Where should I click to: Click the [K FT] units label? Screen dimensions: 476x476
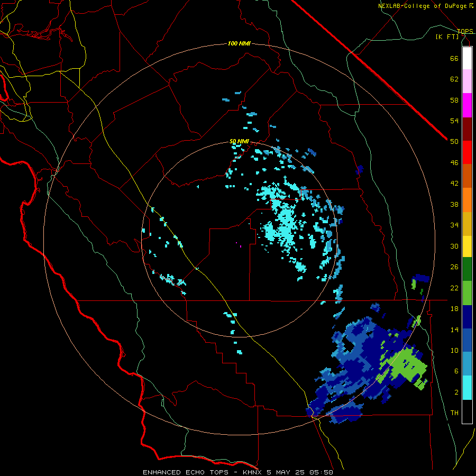(x=447, y=36)
